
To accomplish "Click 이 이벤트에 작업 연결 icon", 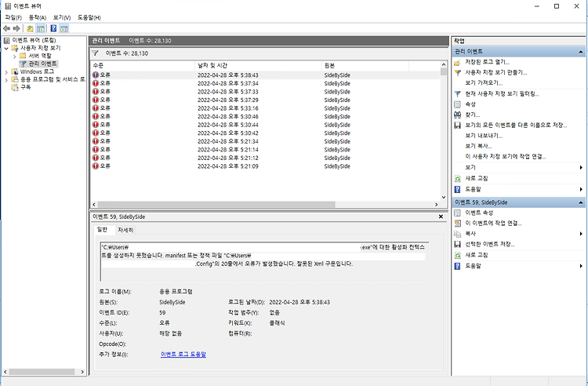I will pos(457,223).
